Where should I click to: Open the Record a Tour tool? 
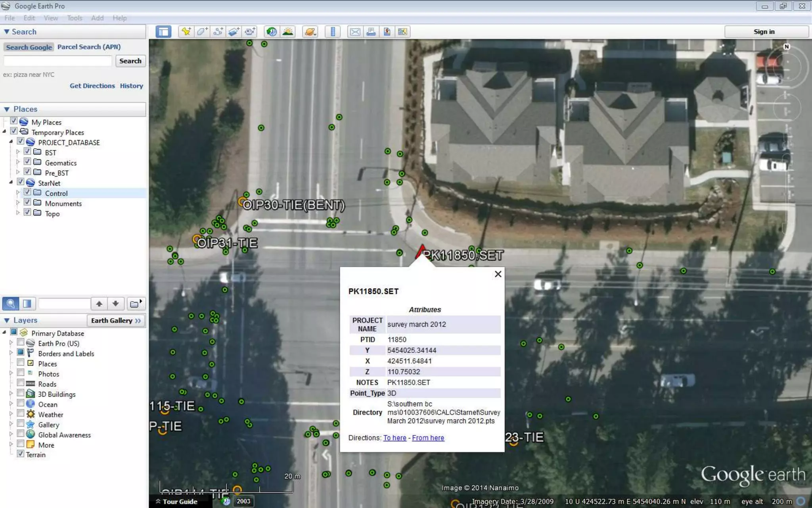click(x=250, y=32)
